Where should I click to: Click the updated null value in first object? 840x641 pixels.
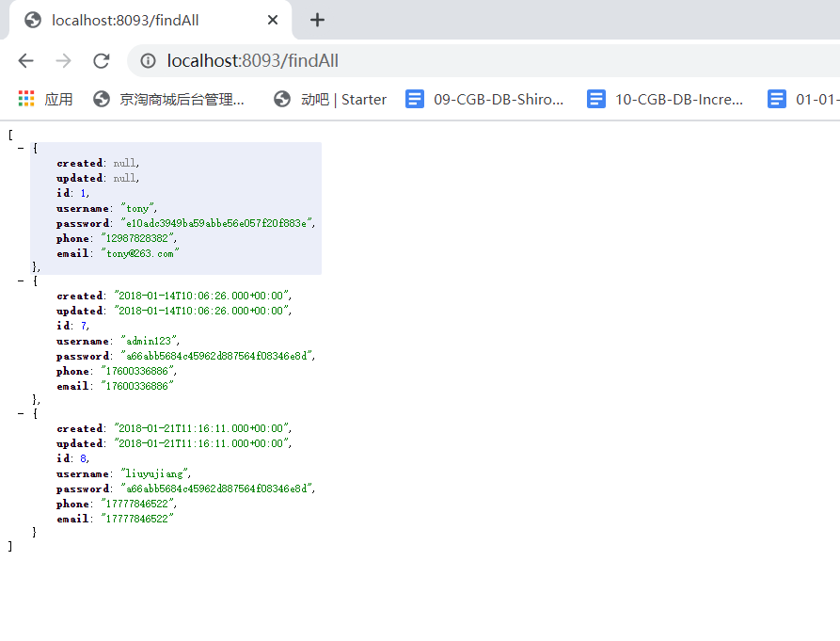pos(124,178)
